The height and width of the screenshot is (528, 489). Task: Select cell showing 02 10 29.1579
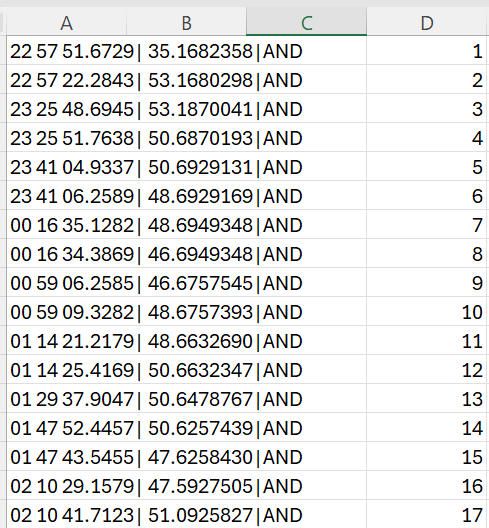(x=66, y=485)
